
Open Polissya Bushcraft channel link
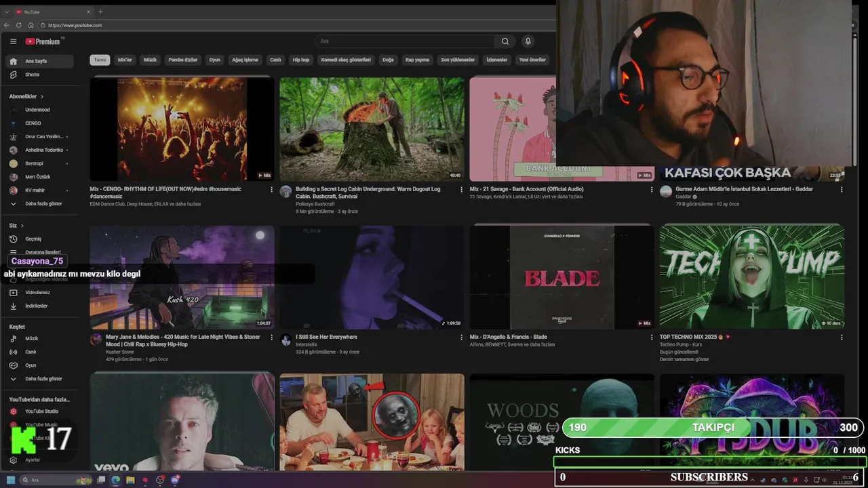[x=315, y=204]
